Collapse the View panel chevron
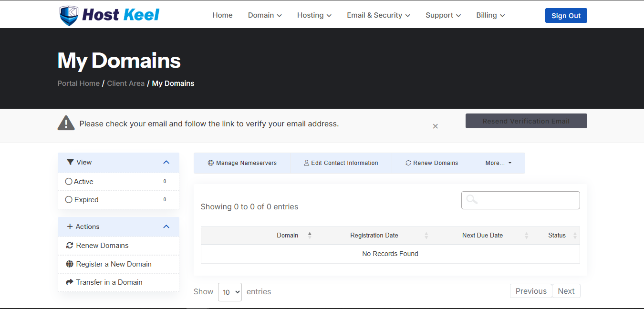Screen dimensions: 644x309 coord(166,162)
